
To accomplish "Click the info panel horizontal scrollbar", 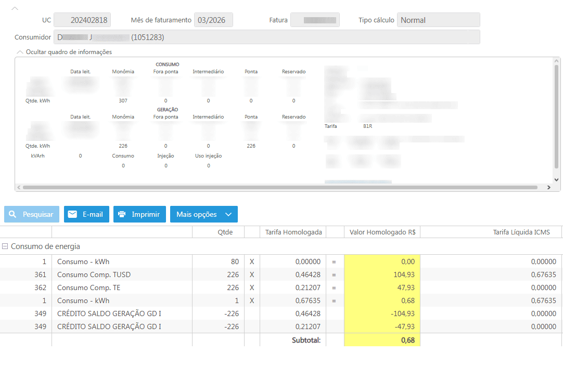I will [x=280, y=187].
